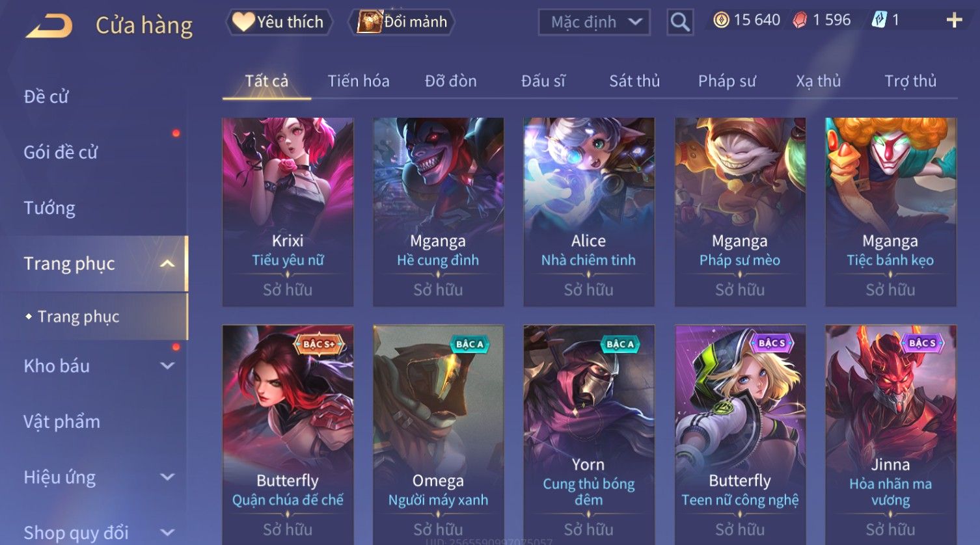Click the gold coin icon
Screen dimensions: 980x545
pos(721,20)
